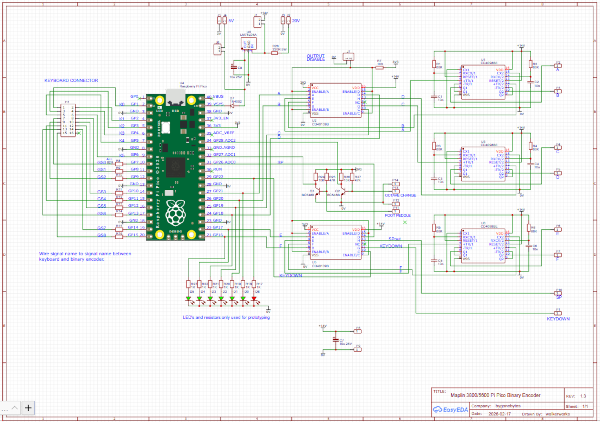Select the voltage regulator at top center
Viewport: 600px width, 422px height.
coord(248,45)
